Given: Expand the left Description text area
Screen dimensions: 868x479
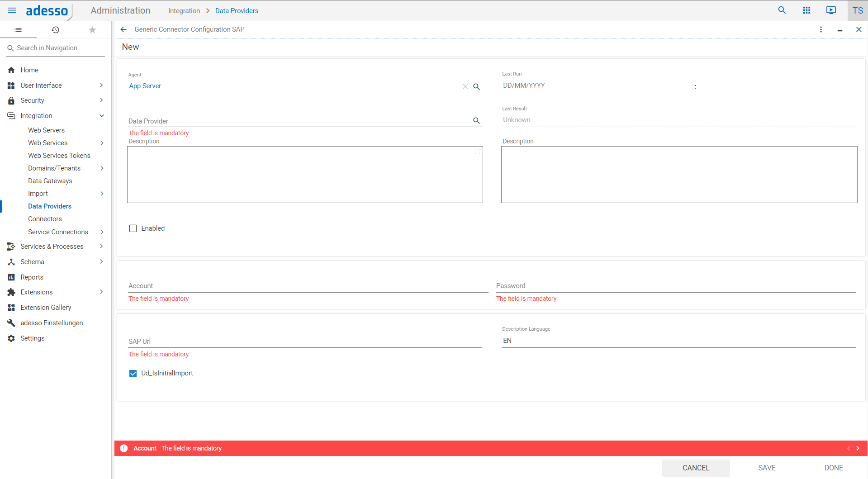Looking at the screenshot, I should tap(478, 152).
